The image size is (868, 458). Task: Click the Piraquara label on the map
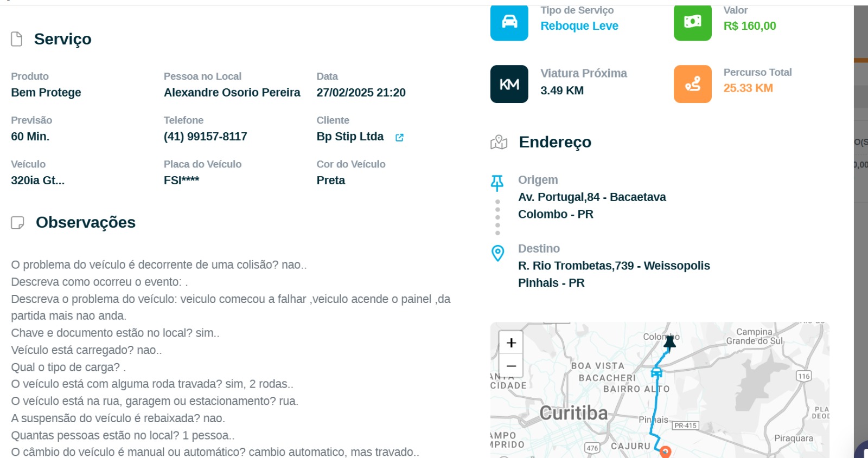tap(794, 438)
